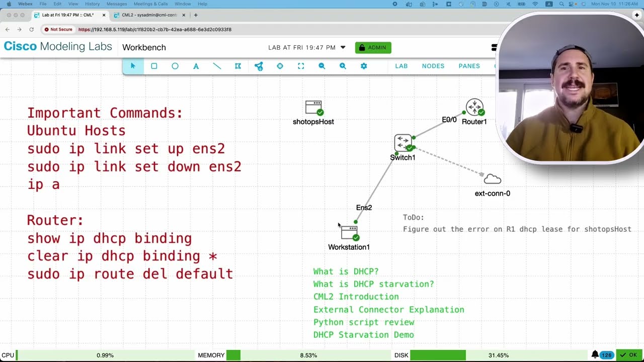Open a new browser tab
644x362 pixels.
click(x=196, y=15)
